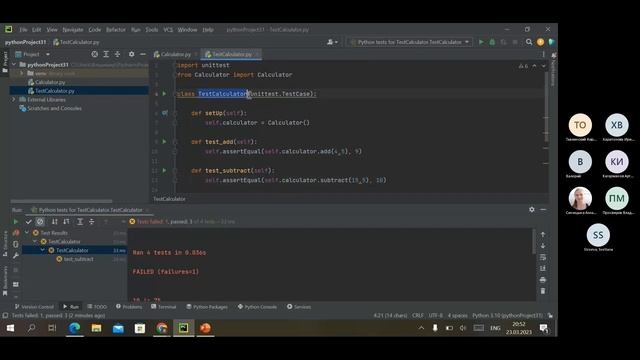Collapse all items in Project panel toolbar
This screenshot has height=360, width=640.
118,54
